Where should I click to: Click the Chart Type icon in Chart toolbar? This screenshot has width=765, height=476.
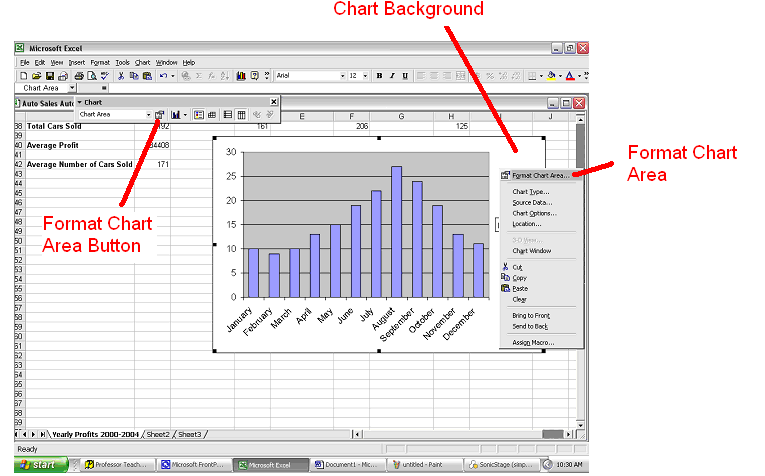tap(175, 115)
